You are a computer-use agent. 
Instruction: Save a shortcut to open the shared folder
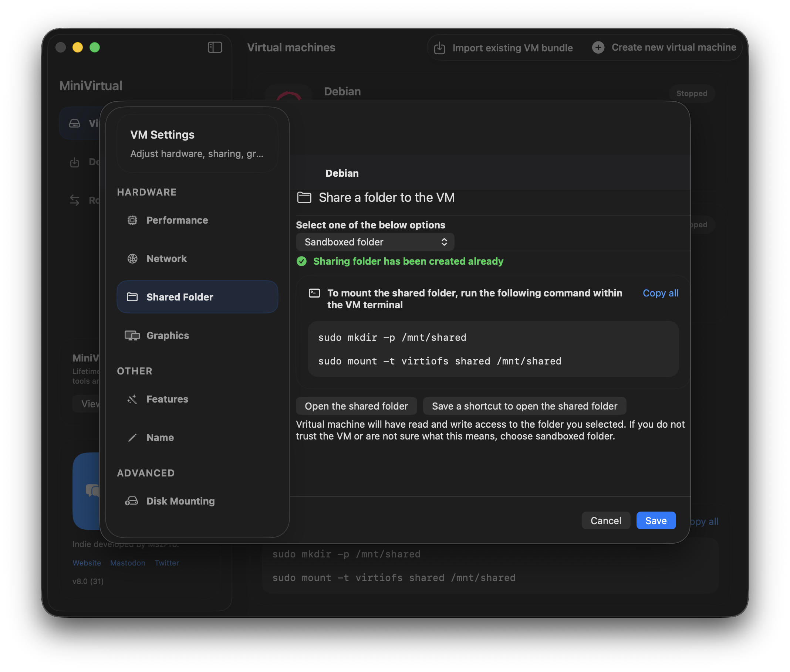click(x=524, y=406)
